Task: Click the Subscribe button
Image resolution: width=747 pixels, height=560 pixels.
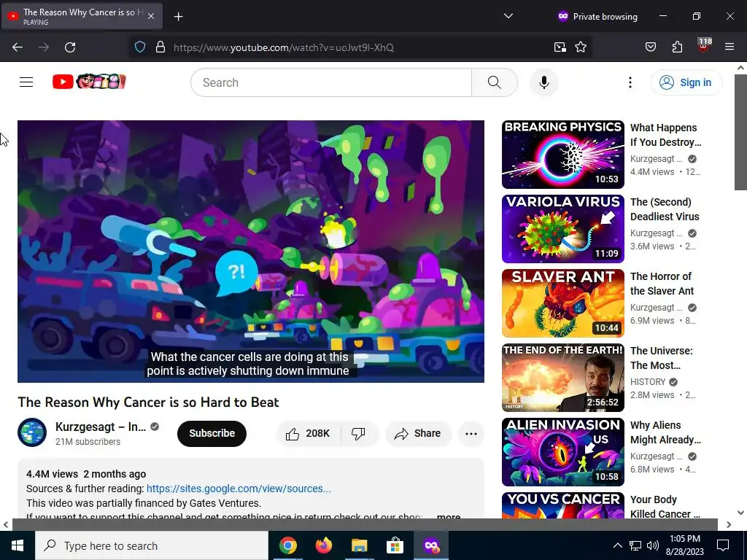Action: click(212, 433)
